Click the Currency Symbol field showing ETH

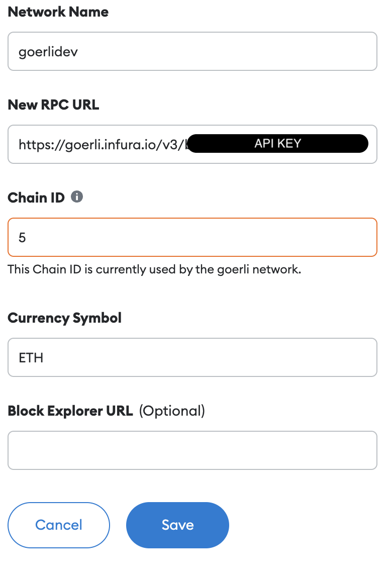(192, 357)
